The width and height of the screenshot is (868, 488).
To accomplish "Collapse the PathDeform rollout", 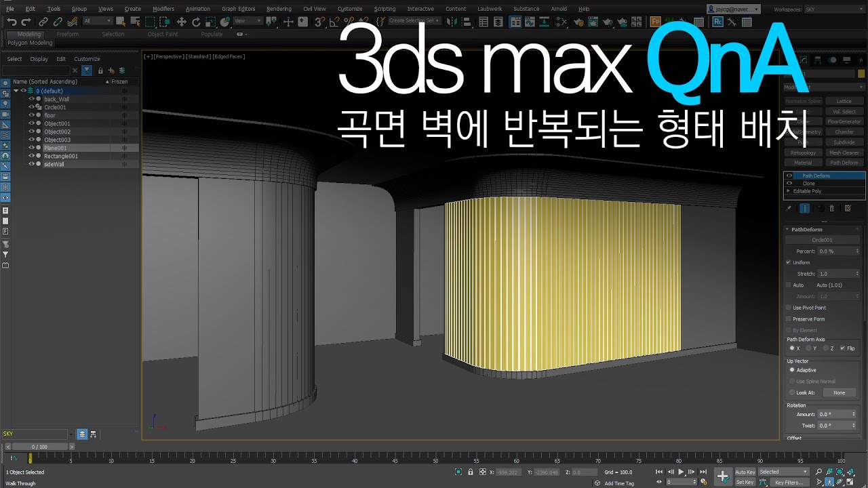I will tap(788, 229).
